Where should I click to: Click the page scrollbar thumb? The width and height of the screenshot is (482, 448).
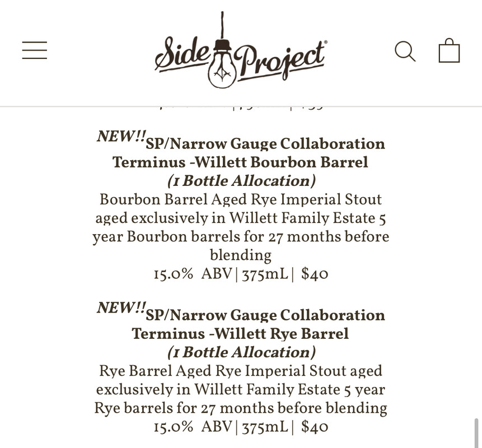(x=476, y=433)
